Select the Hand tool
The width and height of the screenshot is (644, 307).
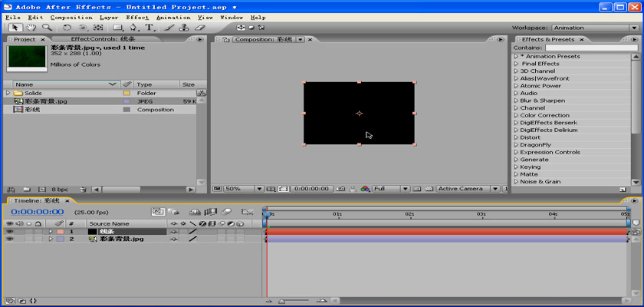click(31, 28)
